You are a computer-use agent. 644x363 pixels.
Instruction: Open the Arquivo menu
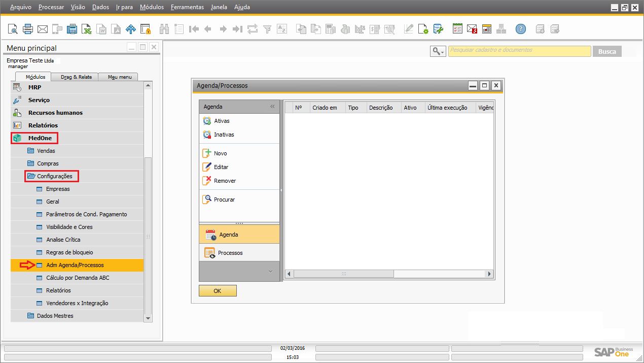(x=21, y=7)
